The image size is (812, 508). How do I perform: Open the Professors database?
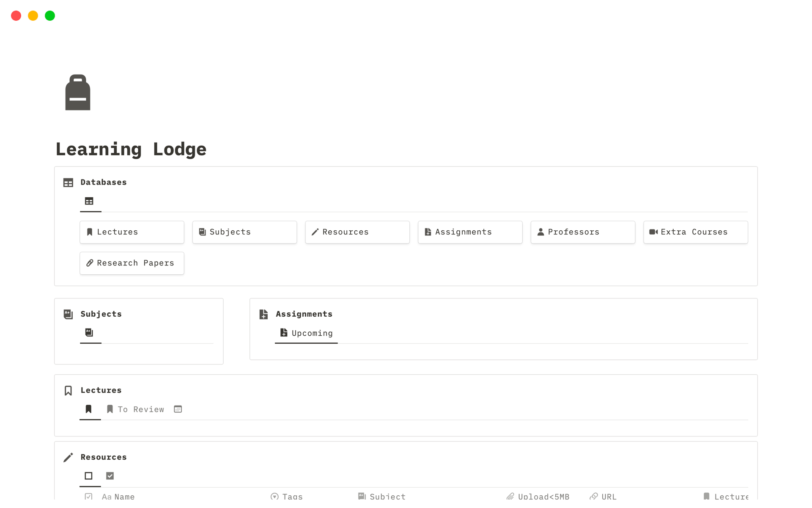click(x=582, y=232)
